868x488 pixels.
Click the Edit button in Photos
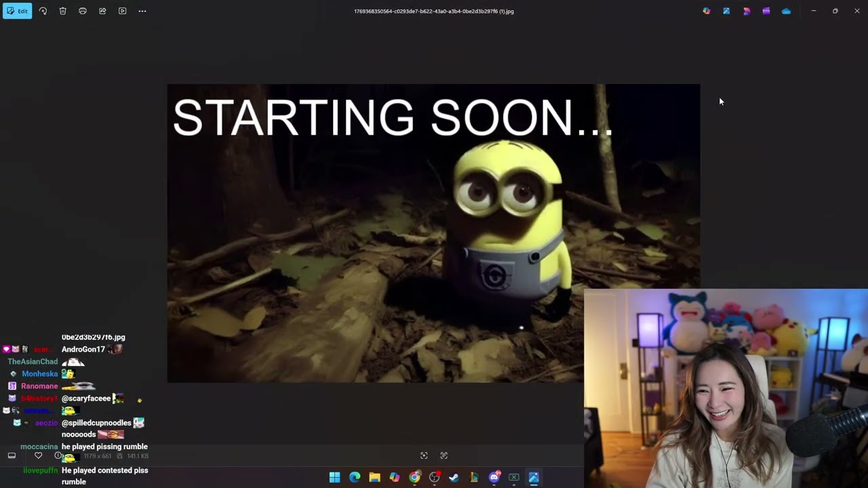[17, 11]
